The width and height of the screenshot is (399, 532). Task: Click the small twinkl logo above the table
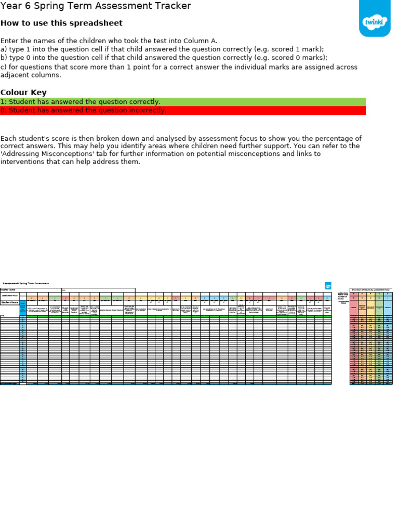[328, 286]
